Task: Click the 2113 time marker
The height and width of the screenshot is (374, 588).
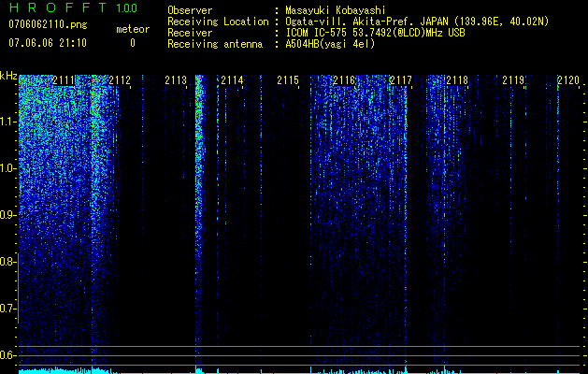Action: pyautogui.click(x=176, y=80)
